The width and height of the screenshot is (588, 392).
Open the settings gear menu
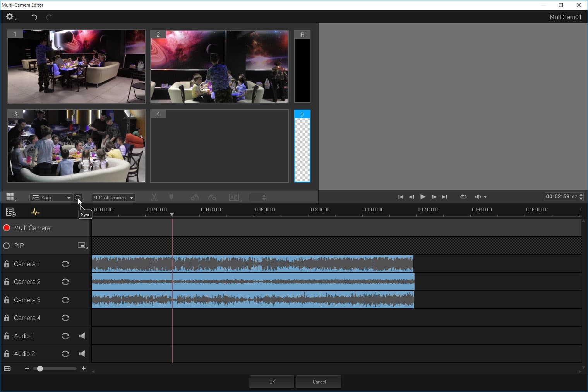click(x=10, y=17)
